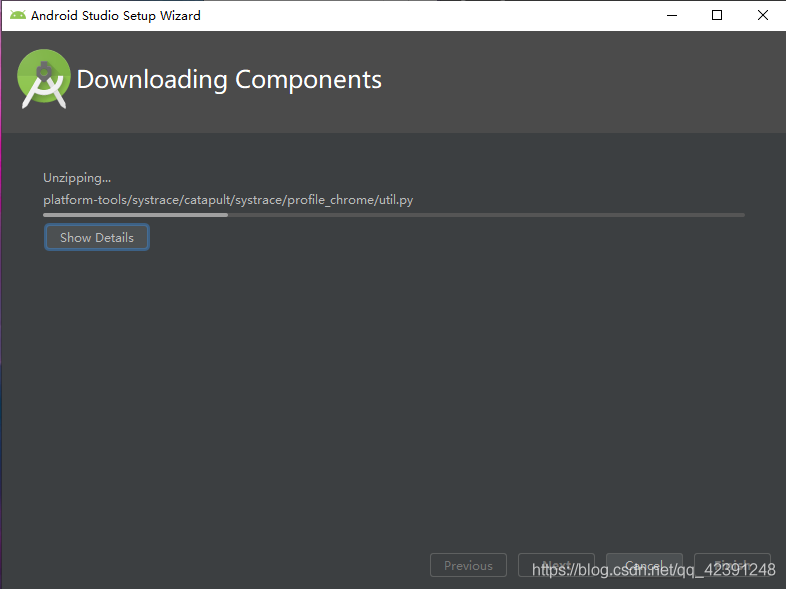Click the Android Studio logo in the header
786x589 pixels.
pyautogui.click(x=44, y=80)
